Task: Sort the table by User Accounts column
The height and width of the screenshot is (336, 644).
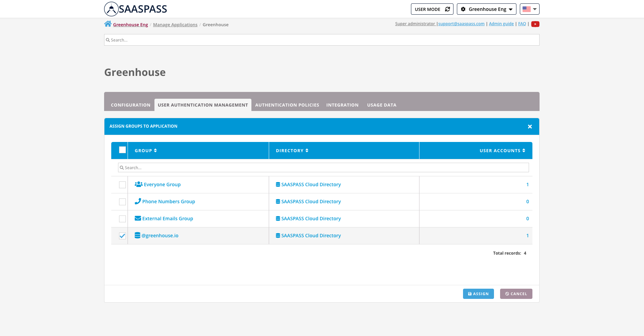Action: pyautogui.click(x=502, y=150)
